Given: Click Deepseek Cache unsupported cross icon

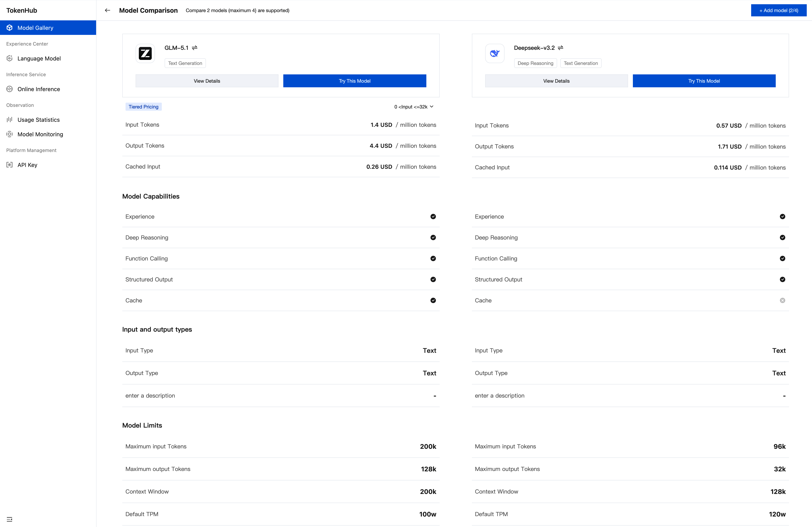Looking at the screenshot, I should [x=782, y=300].
